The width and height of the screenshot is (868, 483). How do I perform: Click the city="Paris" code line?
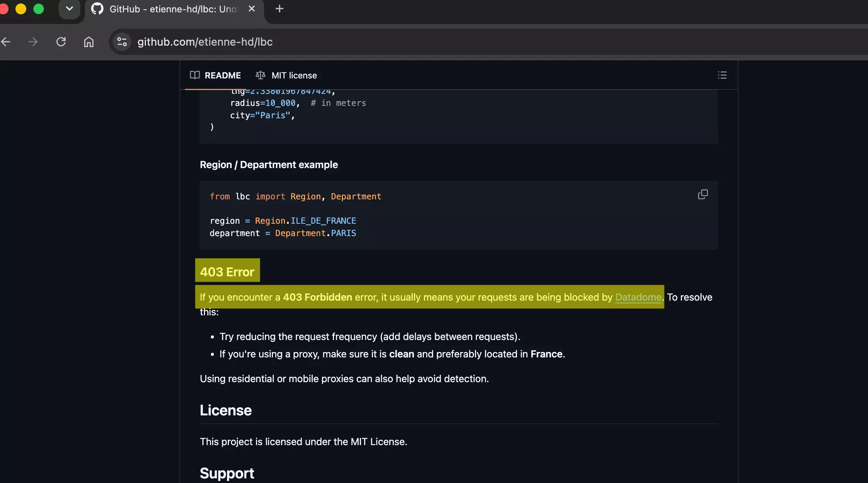pos(263,115)
